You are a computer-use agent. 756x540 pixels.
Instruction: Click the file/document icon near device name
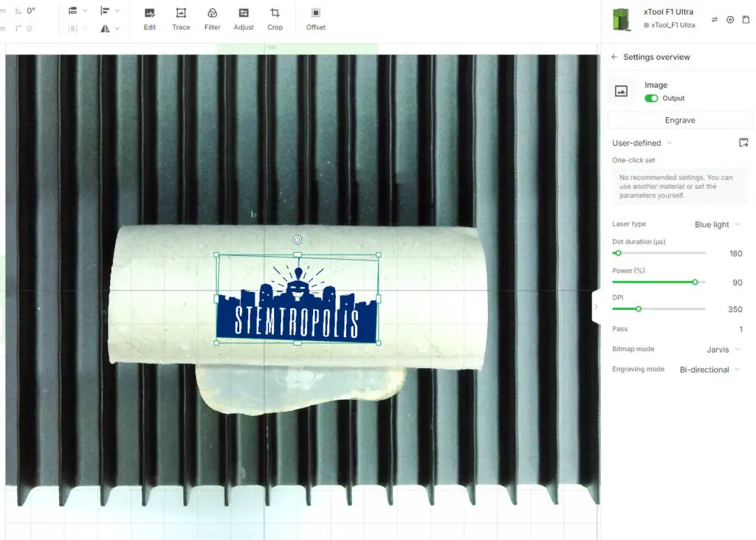tap(746, 19)
